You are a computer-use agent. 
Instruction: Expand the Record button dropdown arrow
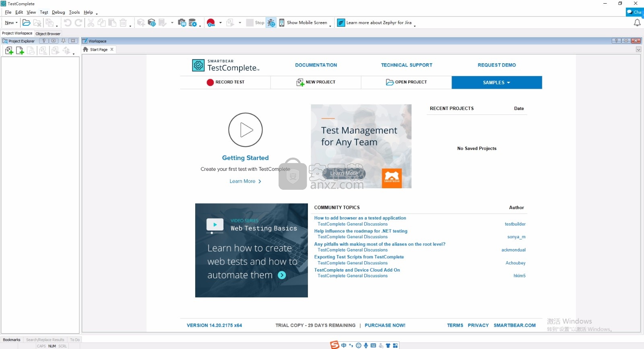click(x=220, y=23)
